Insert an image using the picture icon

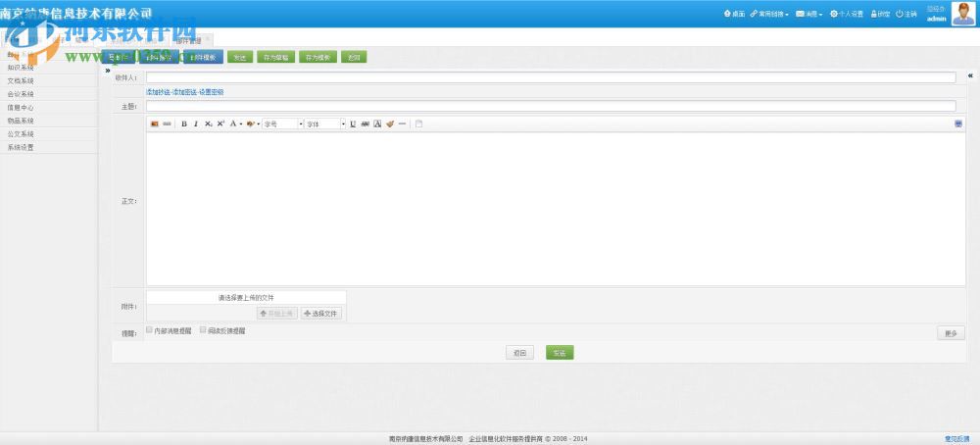click(x=155, y=124)
